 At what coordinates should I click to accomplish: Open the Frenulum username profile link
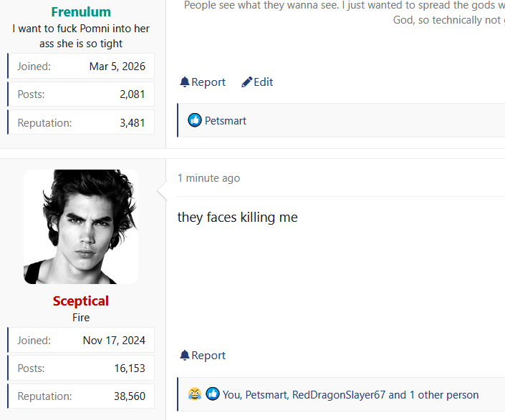point(81,11)
